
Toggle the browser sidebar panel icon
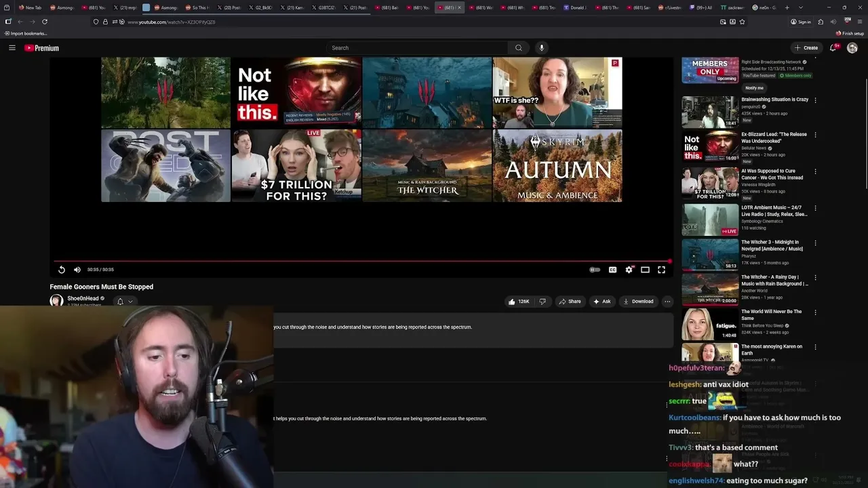8,22
